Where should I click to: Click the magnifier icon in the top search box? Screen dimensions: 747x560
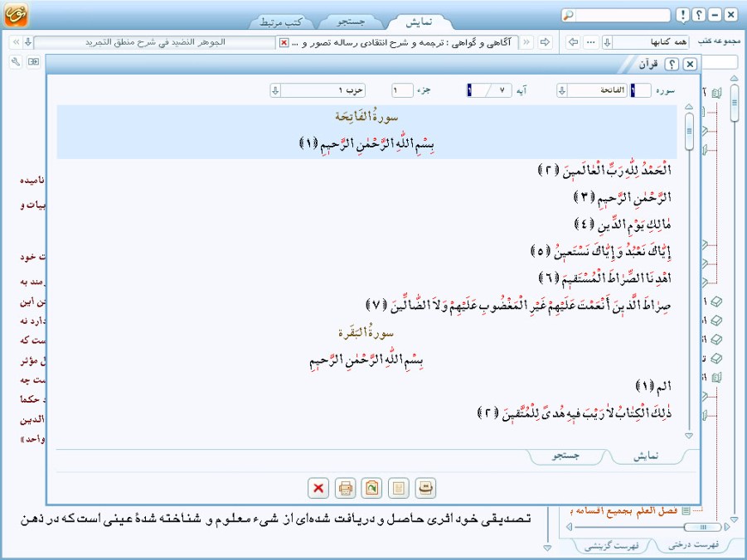click(568, 15)
